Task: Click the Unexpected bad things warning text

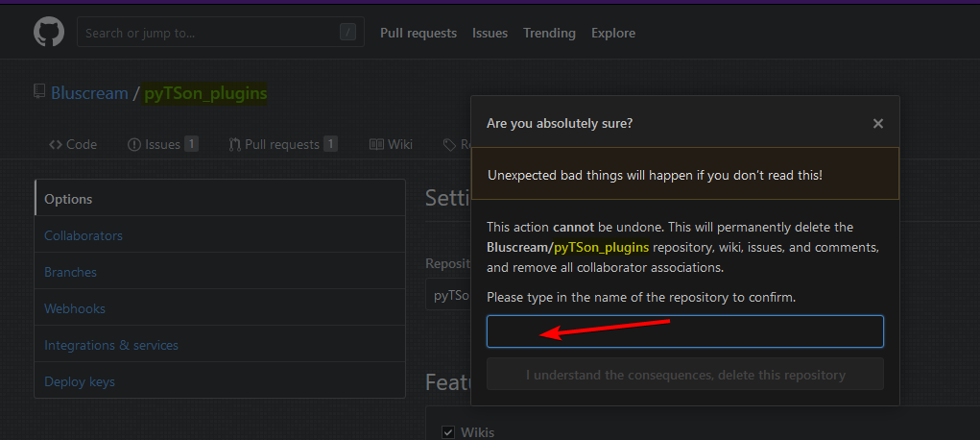Action: (x=655, y=175)
